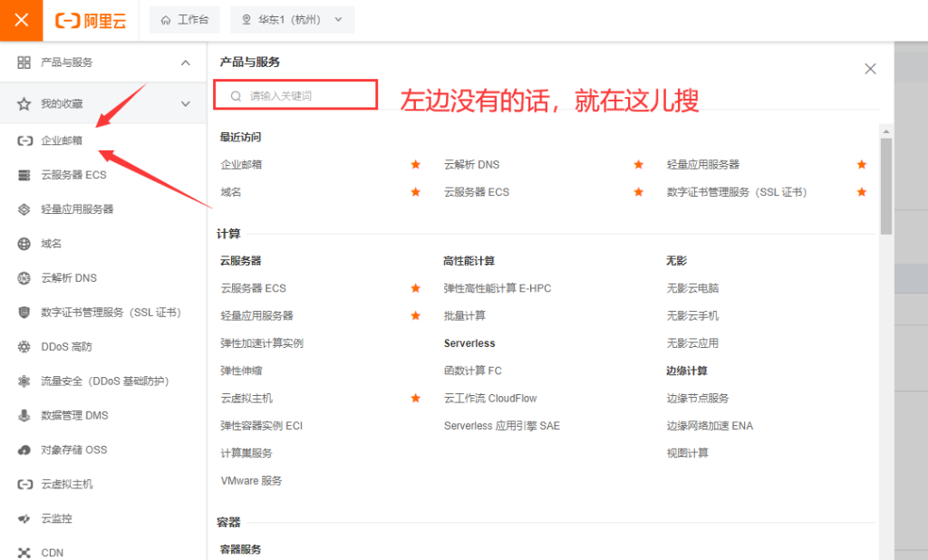The height and width of the screenshot is (560, 928).
Task: Click the 流量安全 sidebar icon
Action: [24, 381]
